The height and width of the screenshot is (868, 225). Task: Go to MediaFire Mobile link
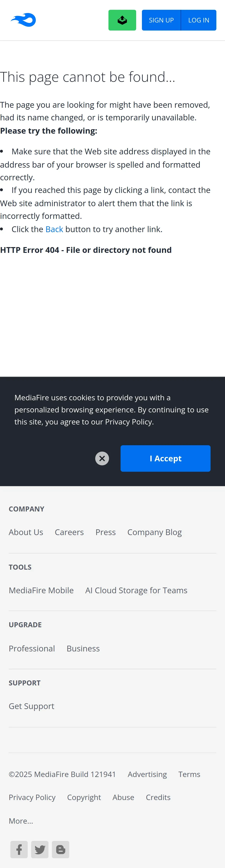tap(41, 590)
